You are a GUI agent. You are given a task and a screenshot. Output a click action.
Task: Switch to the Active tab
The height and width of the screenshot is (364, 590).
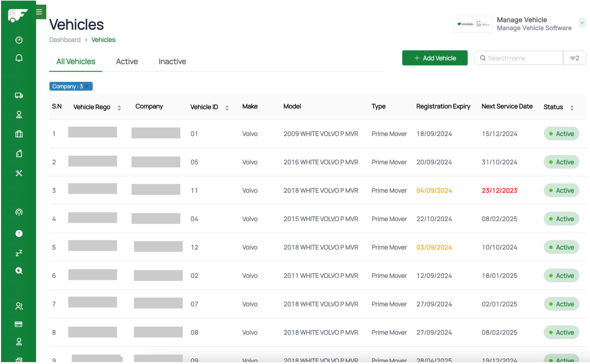pos(127,62)
